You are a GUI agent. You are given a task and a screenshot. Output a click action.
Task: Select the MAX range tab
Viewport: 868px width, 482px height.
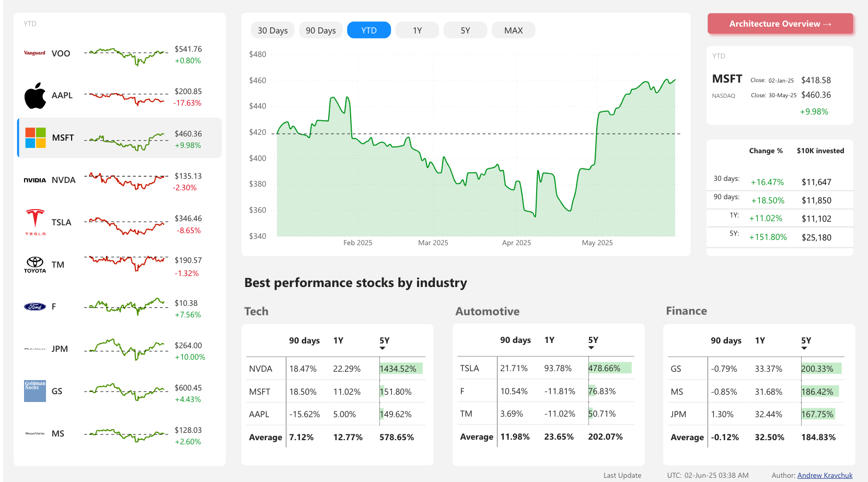click(x=513, y=30)
